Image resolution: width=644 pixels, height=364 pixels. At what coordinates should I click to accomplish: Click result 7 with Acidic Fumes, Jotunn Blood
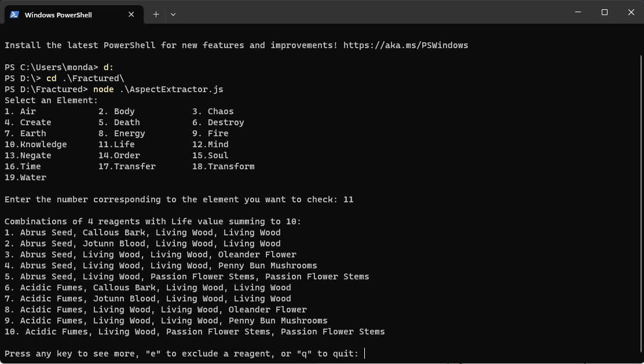(148, 299)
